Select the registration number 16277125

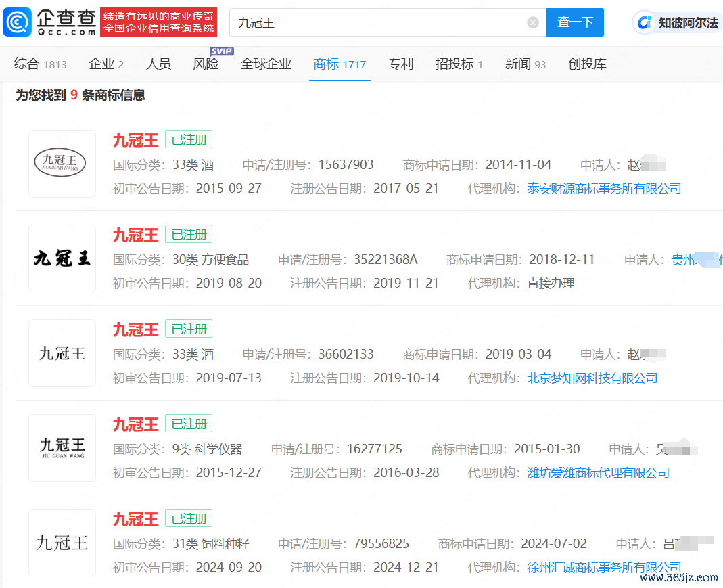[375, 449]
